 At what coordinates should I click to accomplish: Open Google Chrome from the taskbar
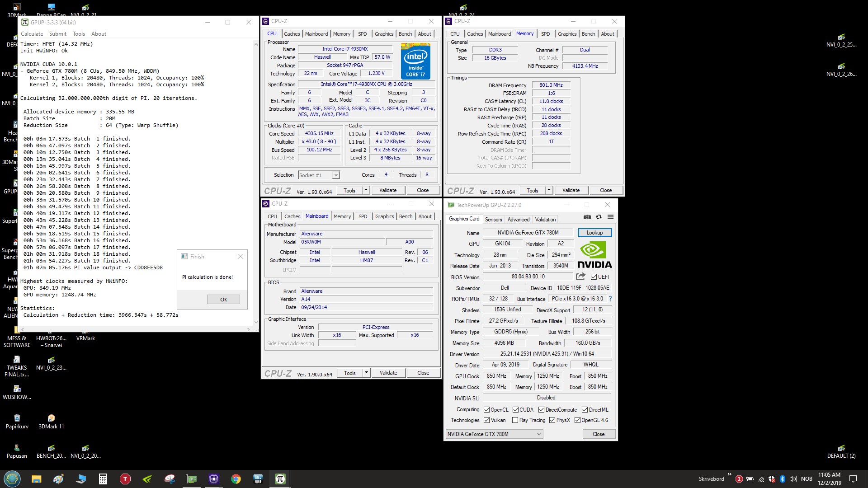tap(236, 479)
